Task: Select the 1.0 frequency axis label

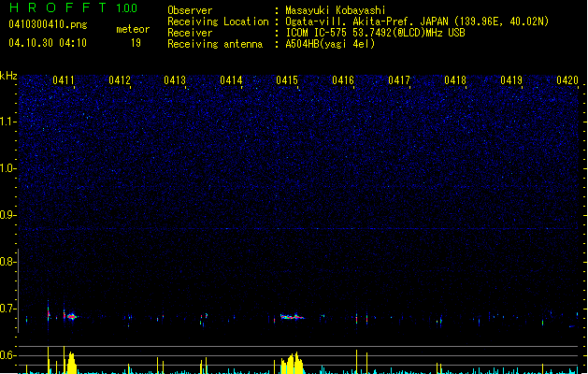Action: [x=8, y=168]
